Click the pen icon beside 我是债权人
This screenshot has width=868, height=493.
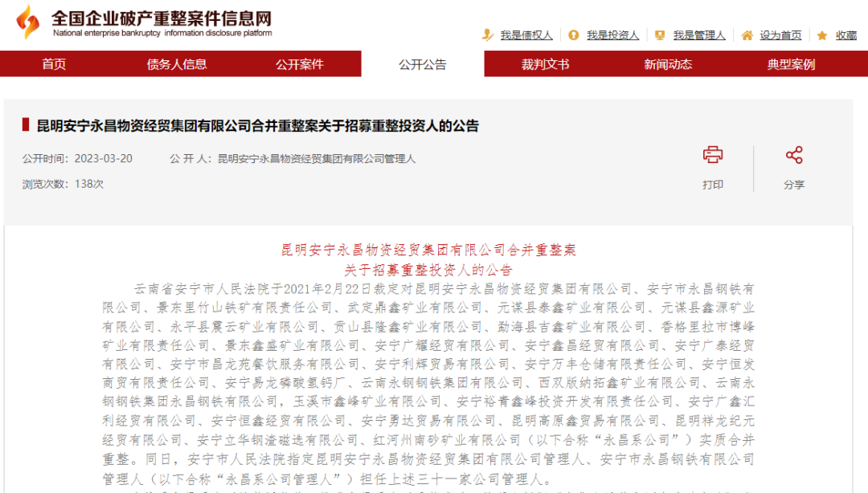point(486,35)
